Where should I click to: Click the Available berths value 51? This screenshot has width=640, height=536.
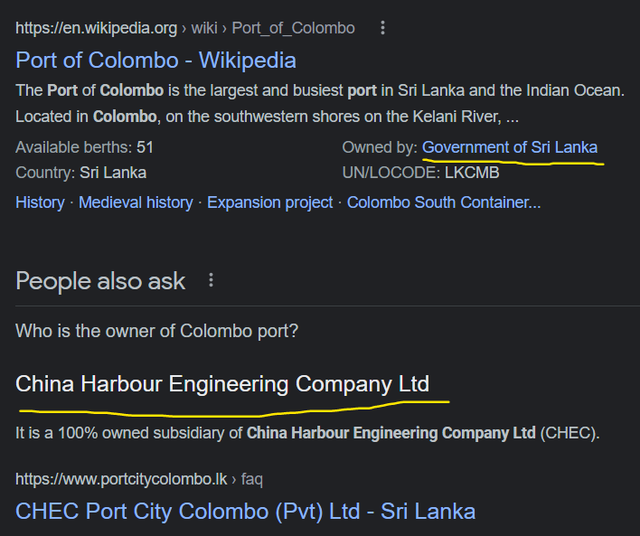[145, 147]
